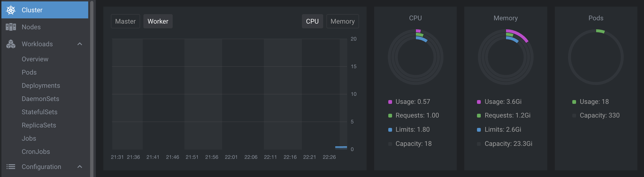Toggle CPU Requests 1.00 legend swatch
Screen dimensions: 644x177
tap(390, 115)
